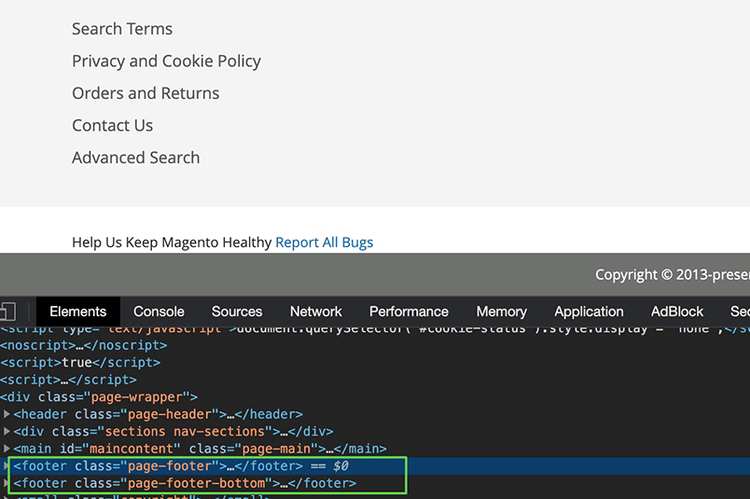Click the Report All Bugs link

tap(324, 242)
